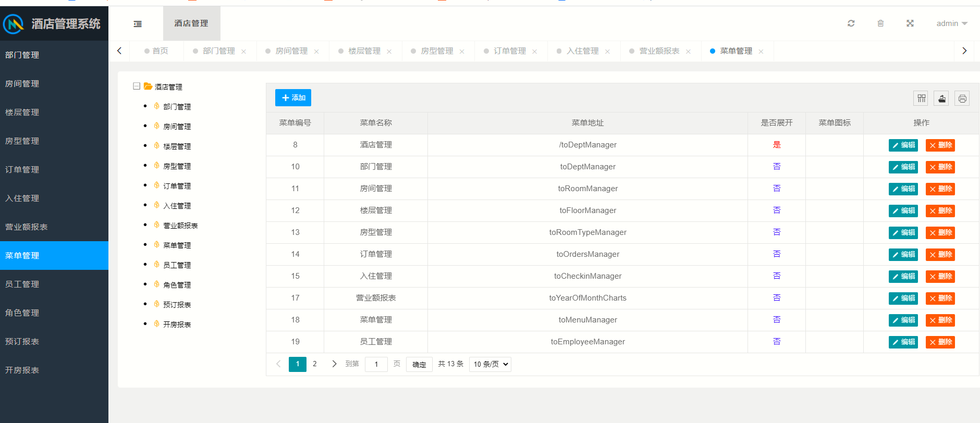The height and width of the screenshot is (423, 980).
Task: Go to page 2
Action: click(x=315, y=364)
